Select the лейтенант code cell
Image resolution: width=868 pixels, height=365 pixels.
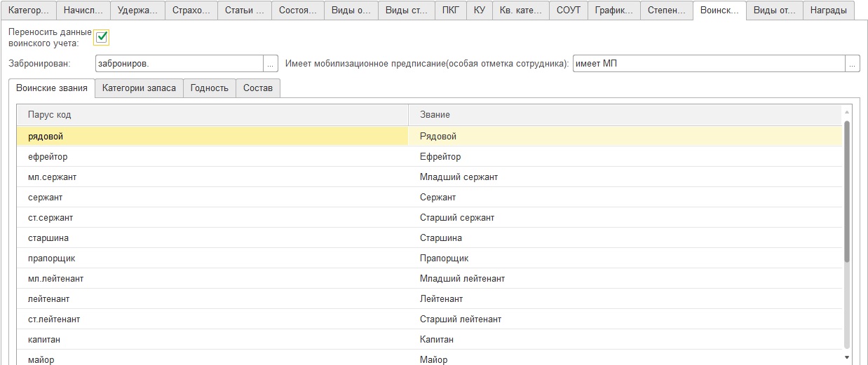tap(212, 299)
